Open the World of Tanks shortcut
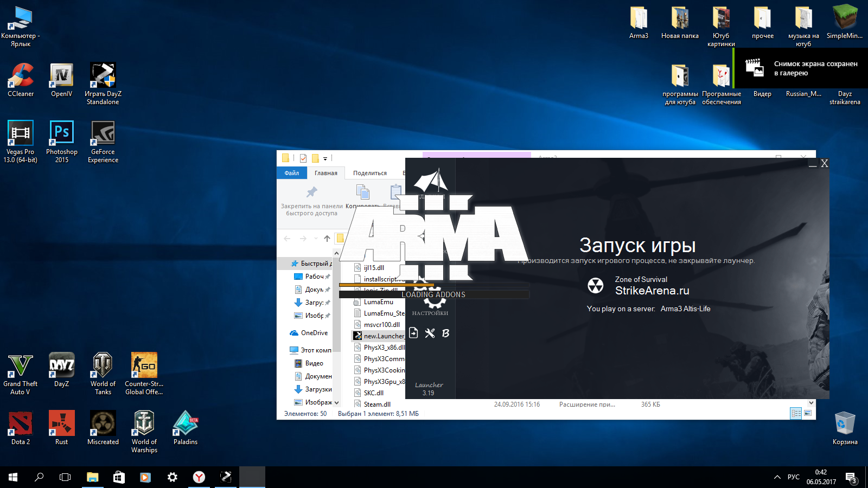Viewport: 868px width, 488px height. pyautogui.click(x=103, y=374)
